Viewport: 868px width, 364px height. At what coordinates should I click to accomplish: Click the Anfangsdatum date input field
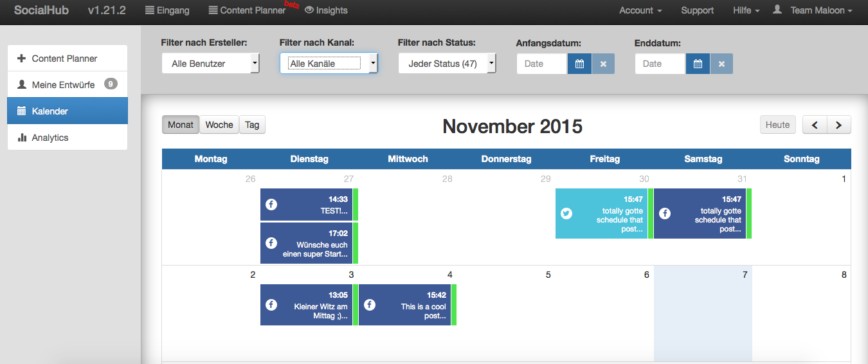(542, 64)
